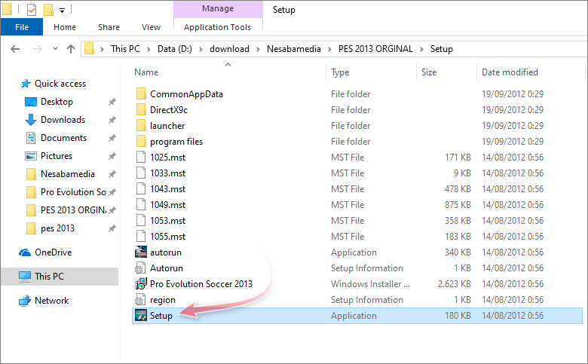Viewport: 588px width, 364px height.
Task: Select the 1025.mst file icon
Action: point(141,157)
